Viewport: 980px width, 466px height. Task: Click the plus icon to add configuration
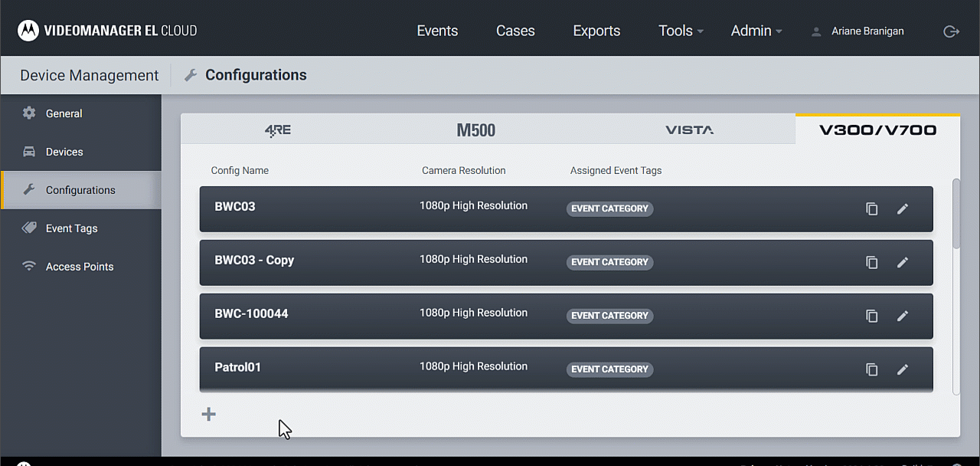[208, 415]
